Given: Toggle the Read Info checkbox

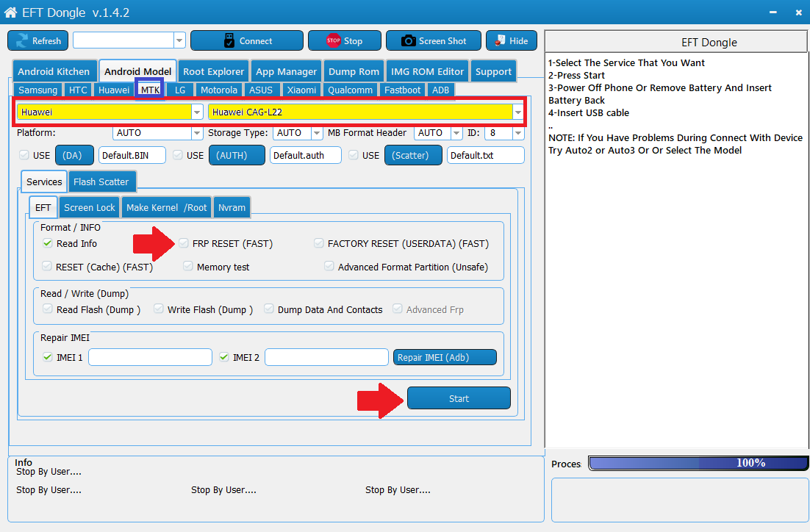Looking at the screenshot, I should pos(48,242).
